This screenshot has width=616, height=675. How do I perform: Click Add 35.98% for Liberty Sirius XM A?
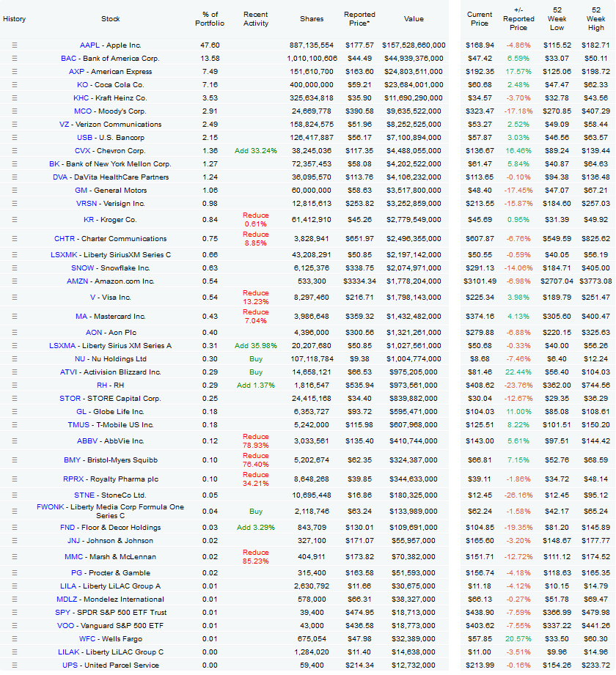pos(256,346)
